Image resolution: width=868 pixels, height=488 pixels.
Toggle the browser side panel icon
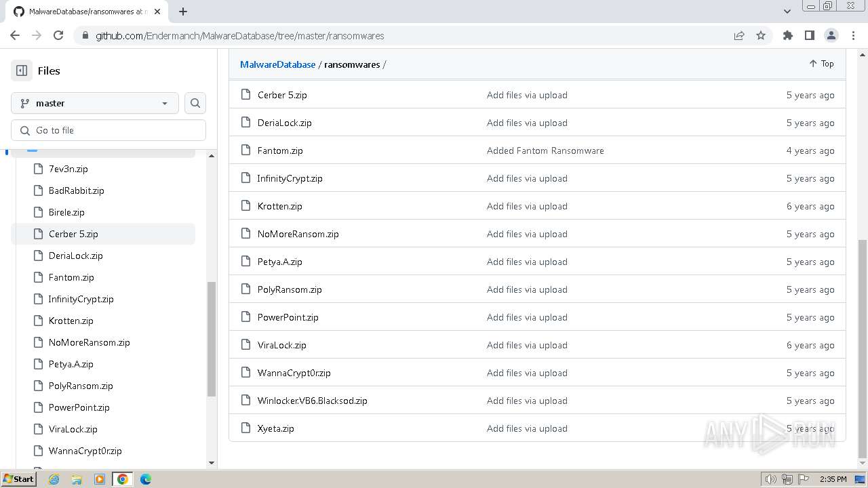tap(810, 35)
